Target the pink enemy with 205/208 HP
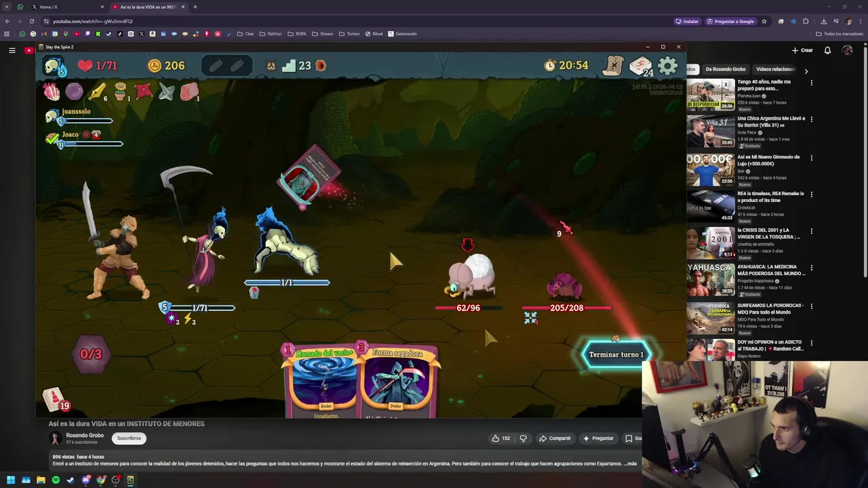This screenshot has height=488, width=868. 565,285
